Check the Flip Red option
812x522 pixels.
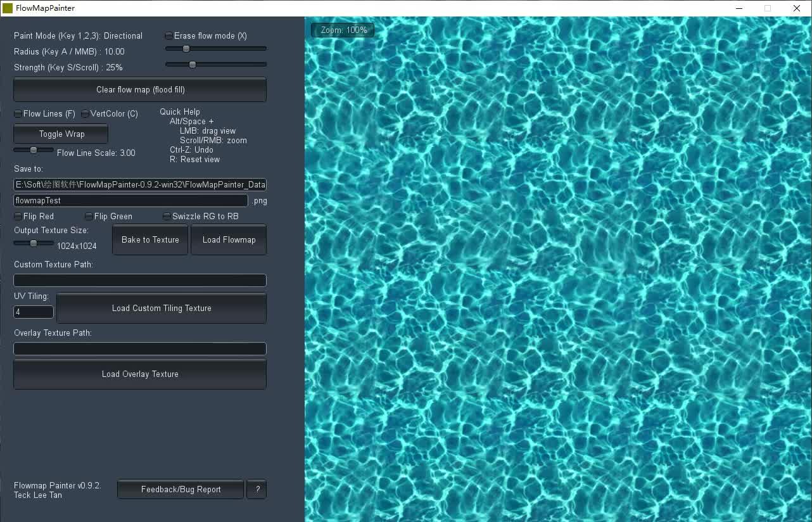[x=18, y=217]
